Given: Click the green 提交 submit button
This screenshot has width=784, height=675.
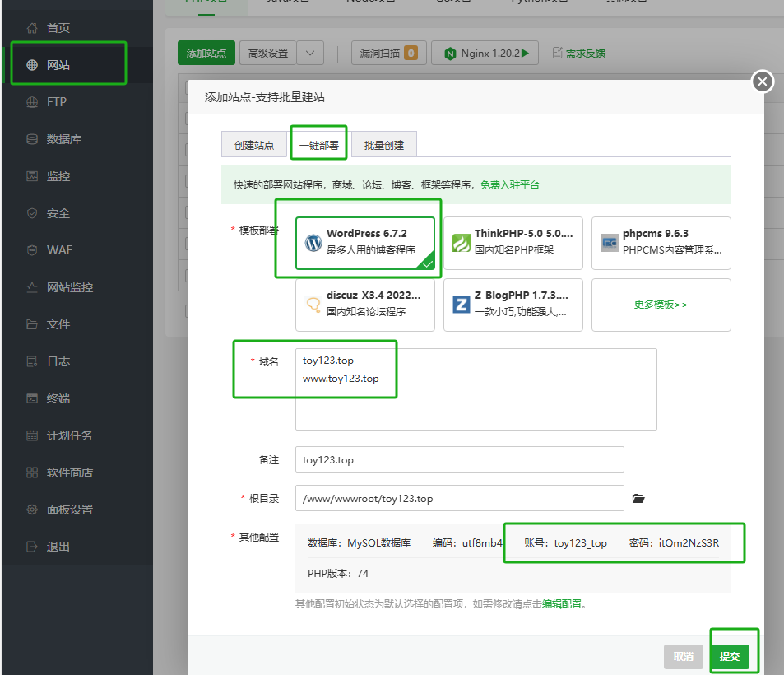Looking at the screenshot, I should [x=730, y=657].
